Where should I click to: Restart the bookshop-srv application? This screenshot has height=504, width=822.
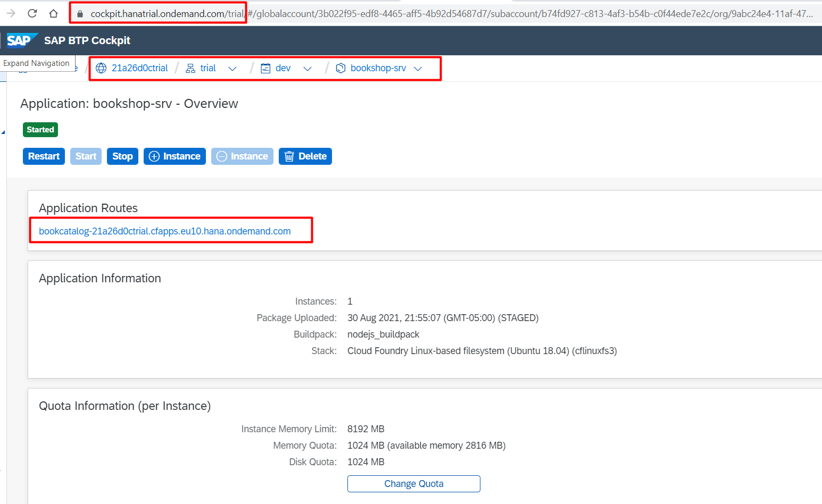pos(44,156)
